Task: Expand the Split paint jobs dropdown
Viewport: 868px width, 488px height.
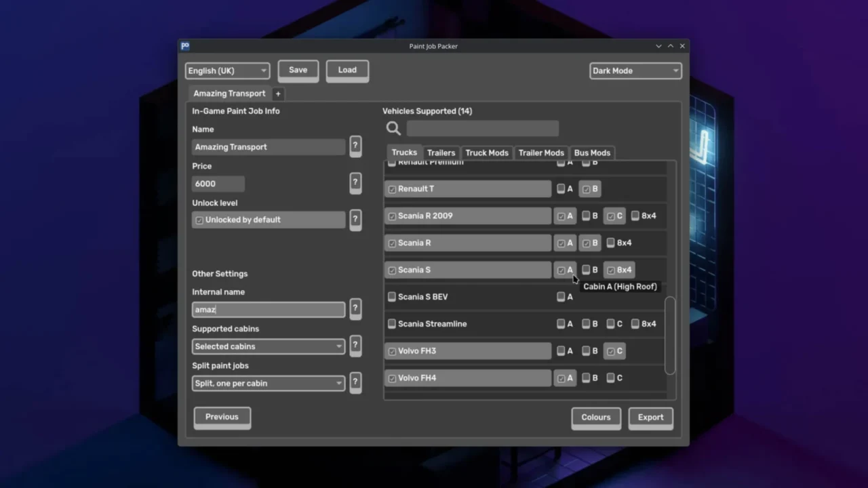Action: [269, 383]
